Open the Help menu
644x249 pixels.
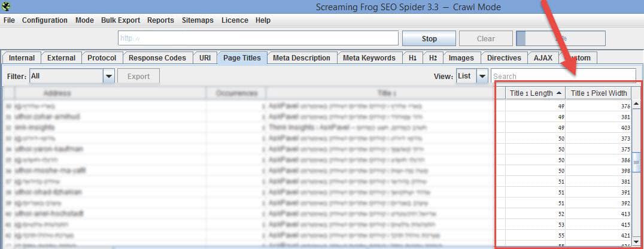263,20
